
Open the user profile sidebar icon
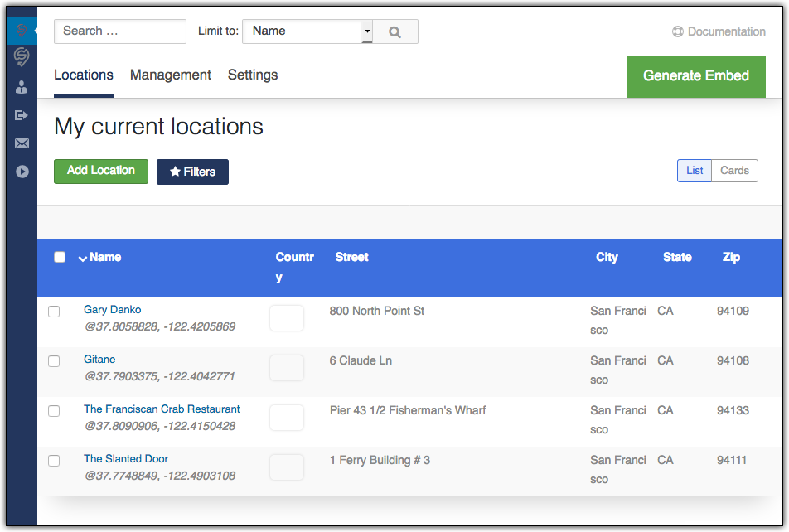point(22,86)
